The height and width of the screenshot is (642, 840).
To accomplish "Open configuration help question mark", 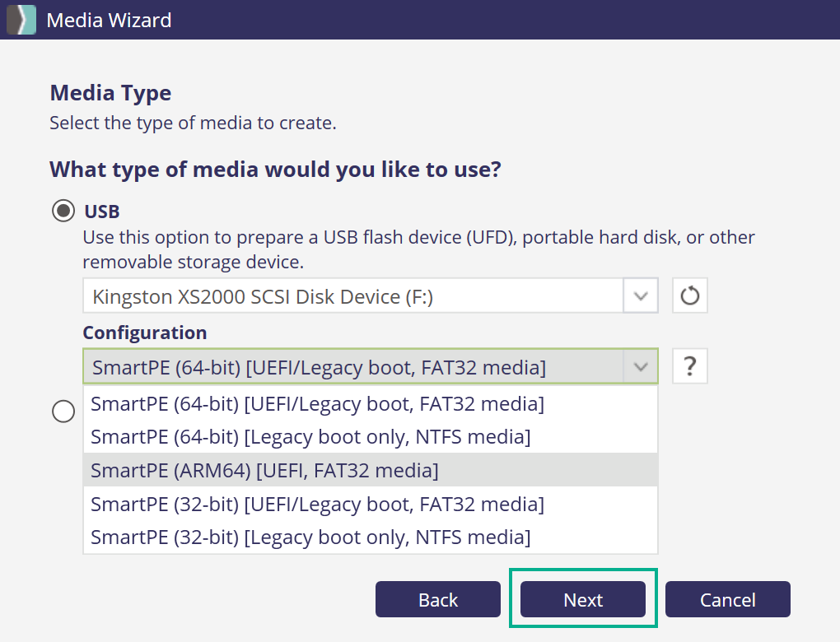I will 690,367.
